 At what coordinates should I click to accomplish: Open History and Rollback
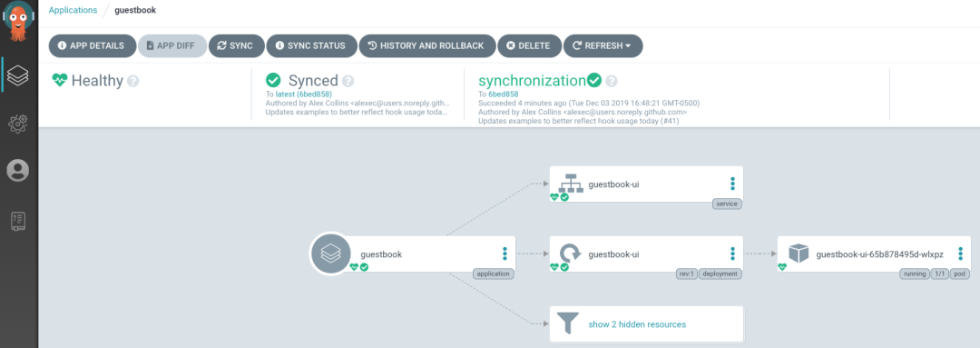[x=427, y=45]
